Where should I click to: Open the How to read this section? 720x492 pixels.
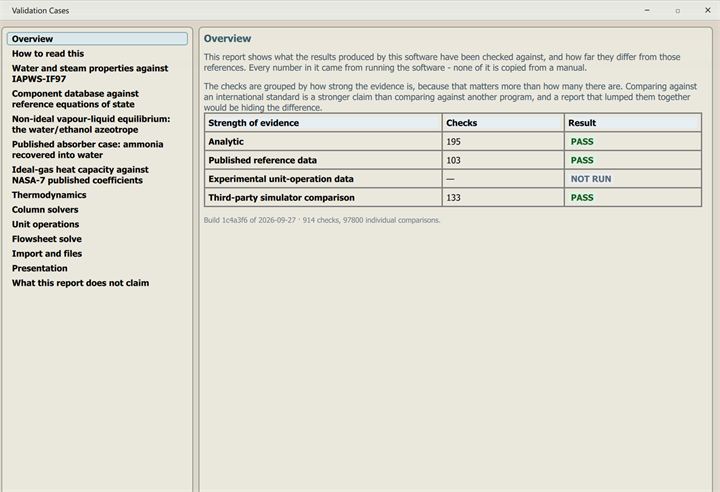point(48,54)
